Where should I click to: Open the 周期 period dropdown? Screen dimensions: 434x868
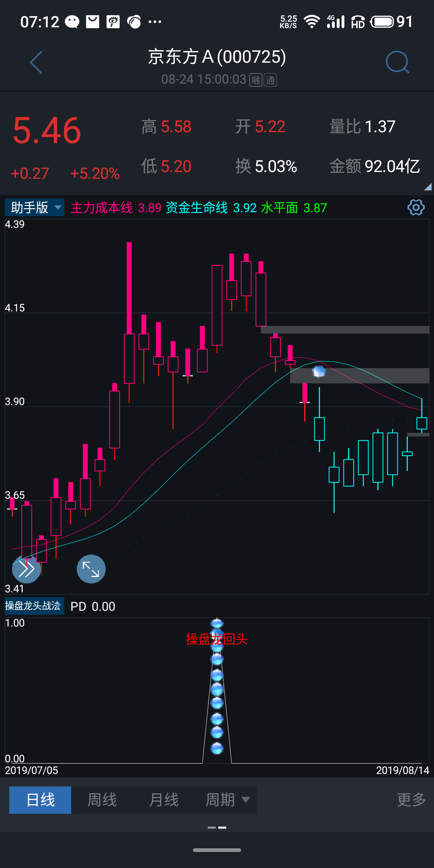click(x=227, y=800)
